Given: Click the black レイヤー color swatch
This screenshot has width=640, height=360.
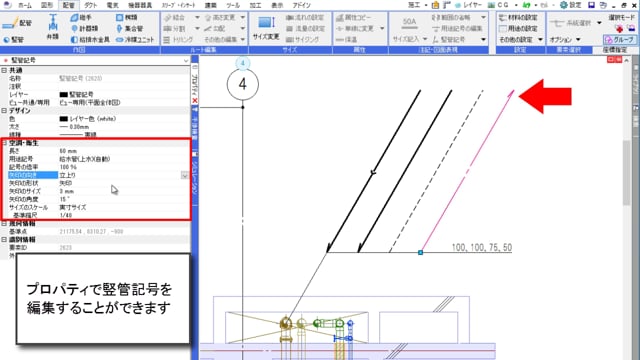Looking at the screenshot, I should (x=63, y=95).
